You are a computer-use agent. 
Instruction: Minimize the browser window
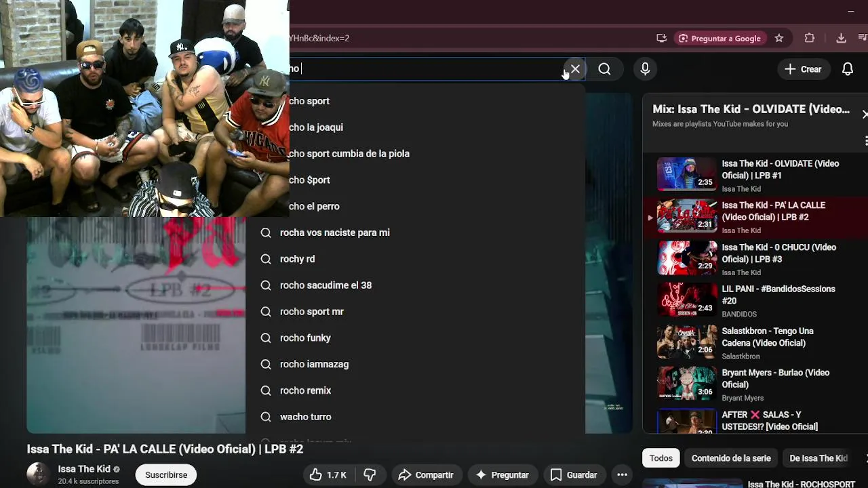(850, 11)
